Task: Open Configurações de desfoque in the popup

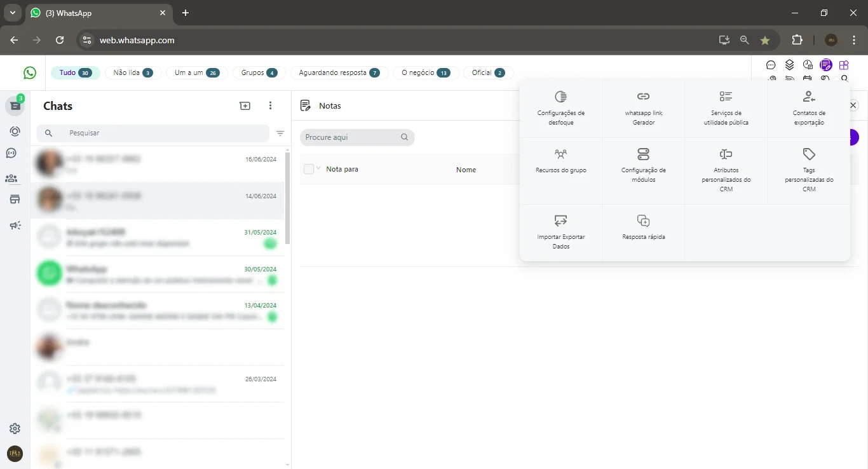Action: [x=560, y=109]
